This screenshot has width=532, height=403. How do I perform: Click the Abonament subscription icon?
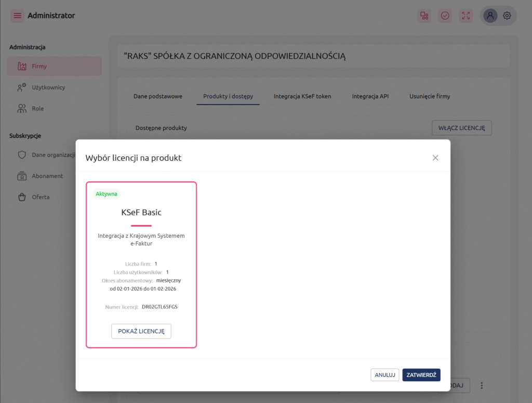(22, 176)
